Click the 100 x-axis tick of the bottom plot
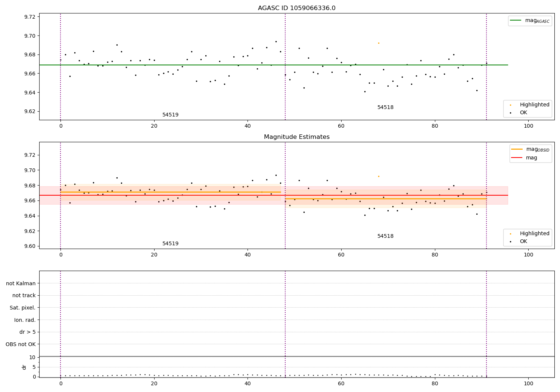The width and height of the screenshot is (560, 392). (528, 383)
